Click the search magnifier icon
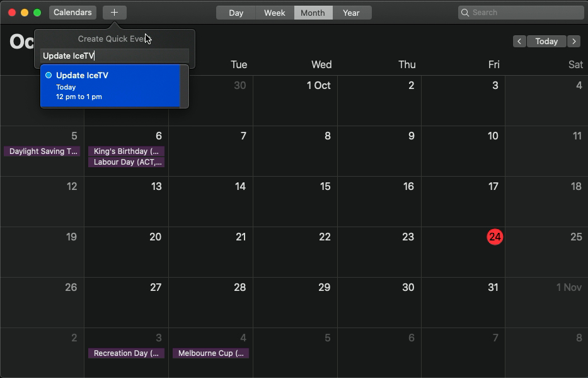 465,13
